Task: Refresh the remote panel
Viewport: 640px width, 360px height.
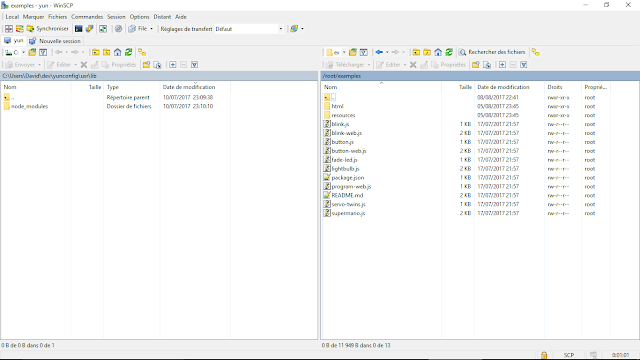Action: tap(449, 52)
